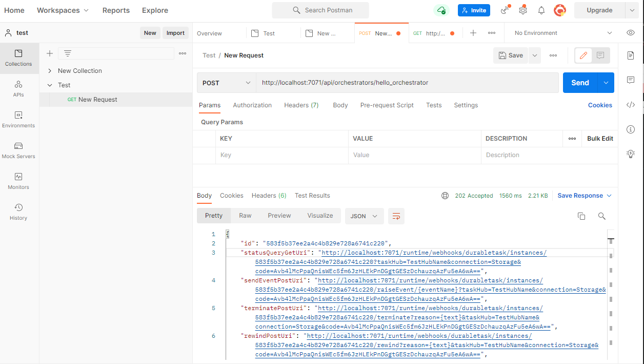Open the comments icon in right sidebar
The height and width of the screenshot is (364, 644).
631,80
